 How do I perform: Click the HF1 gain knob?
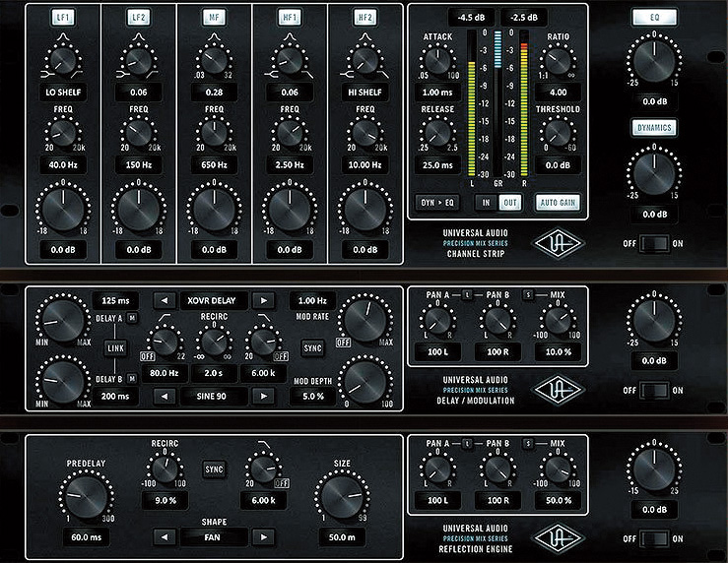tap(290, 209)
